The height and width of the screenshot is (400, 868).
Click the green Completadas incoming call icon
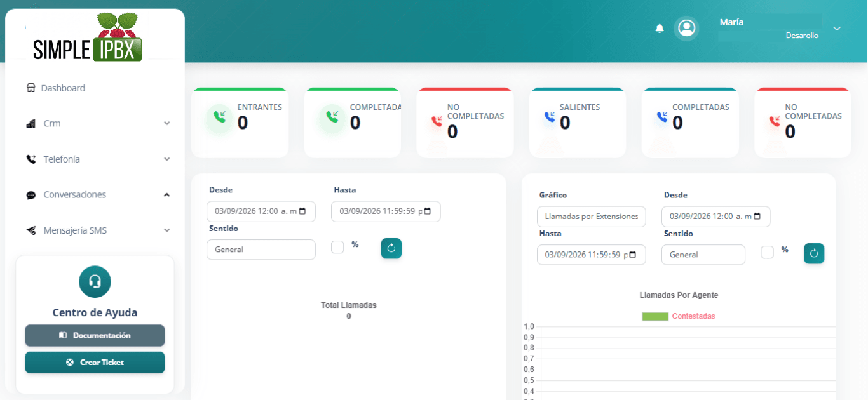click(332, 117)
